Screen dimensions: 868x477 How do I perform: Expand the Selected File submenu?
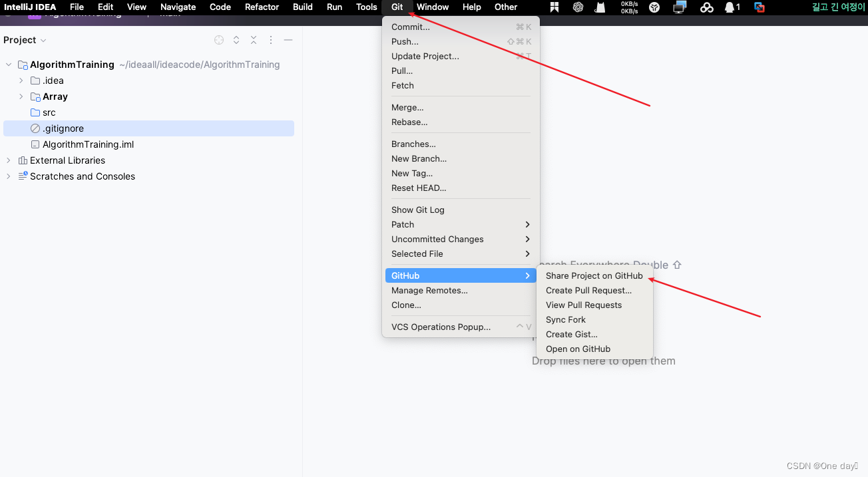461,254
